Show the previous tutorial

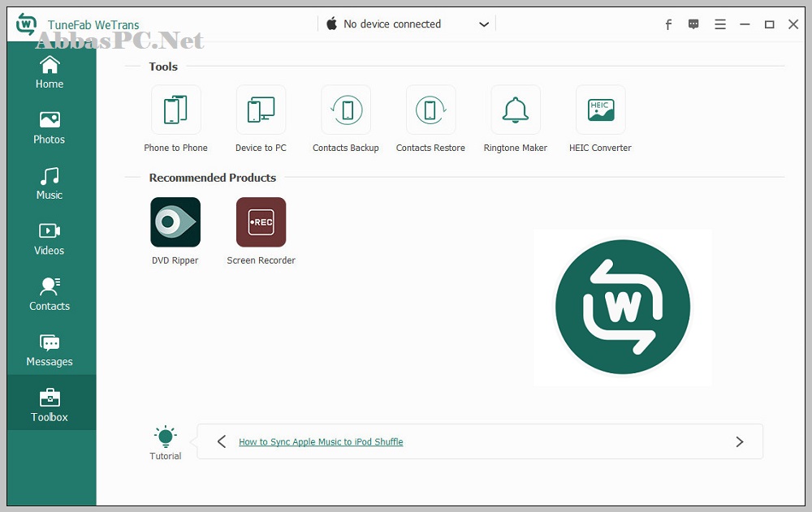click(x=222, y=441)
